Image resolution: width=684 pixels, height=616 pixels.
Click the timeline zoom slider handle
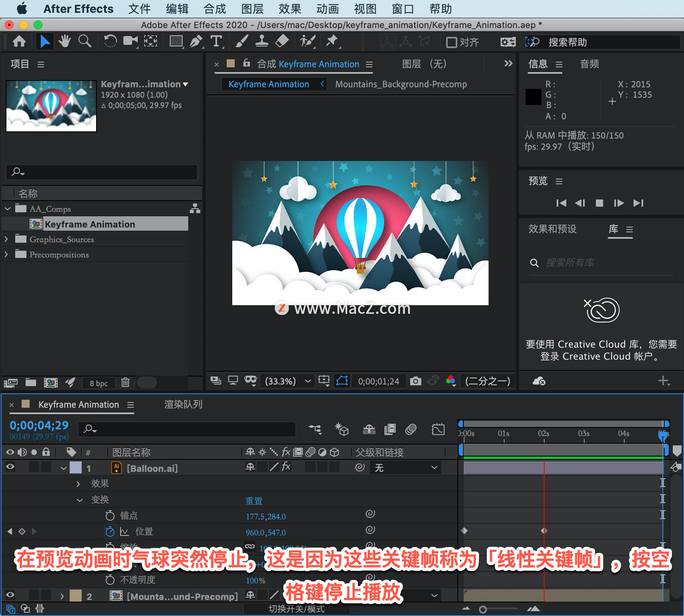(x=483, y=610)
